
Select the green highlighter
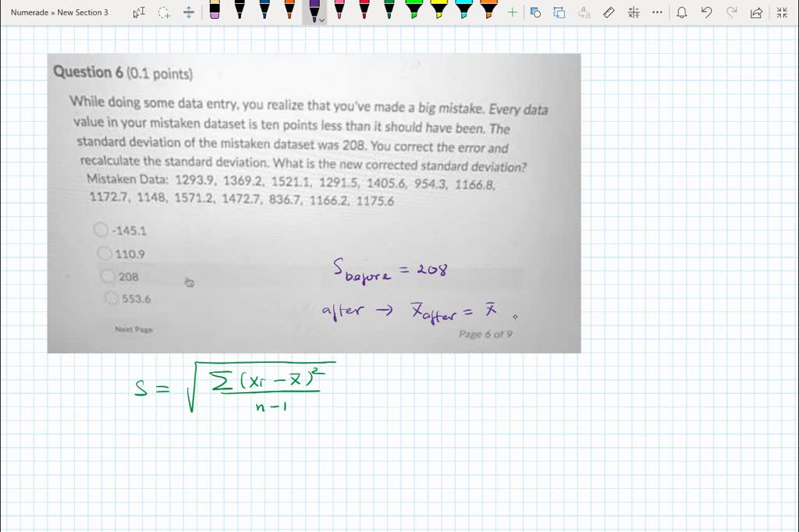(414, 9)
